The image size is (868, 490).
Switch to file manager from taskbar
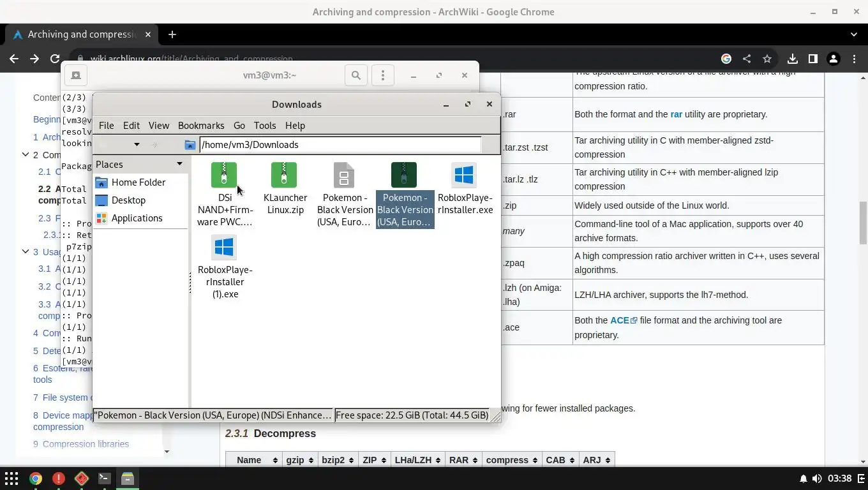click(127, 479)
